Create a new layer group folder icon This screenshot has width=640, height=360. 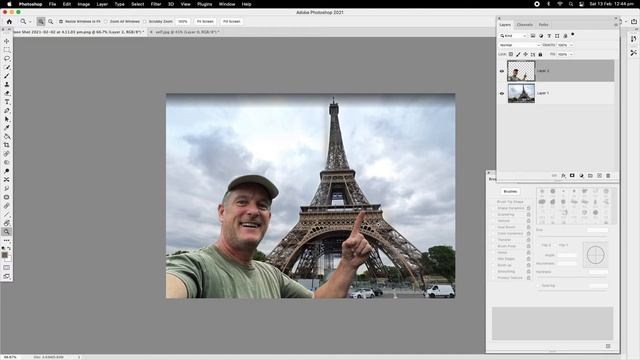coord(590,176)
